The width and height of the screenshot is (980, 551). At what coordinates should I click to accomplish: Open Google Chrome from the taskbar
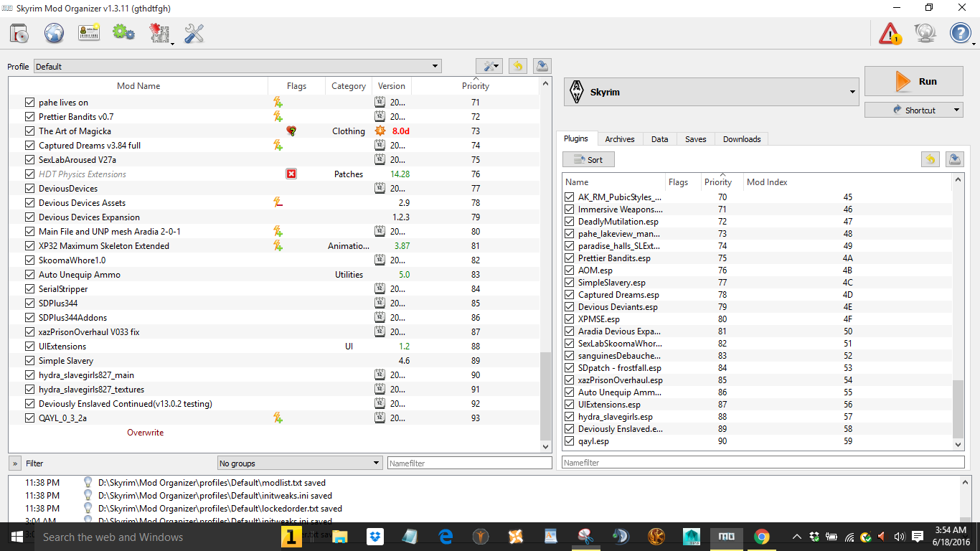[x=762, y=537]
